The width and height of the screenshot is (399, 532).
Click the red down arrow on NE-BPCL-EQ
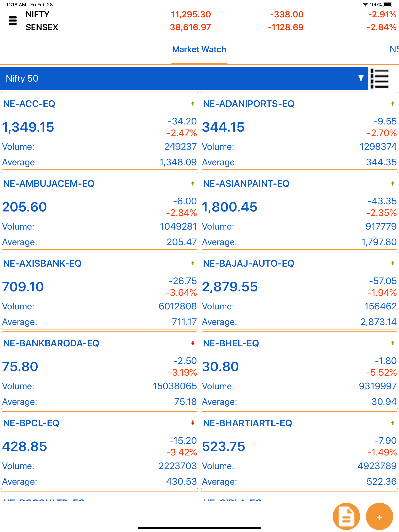point(192,423)
